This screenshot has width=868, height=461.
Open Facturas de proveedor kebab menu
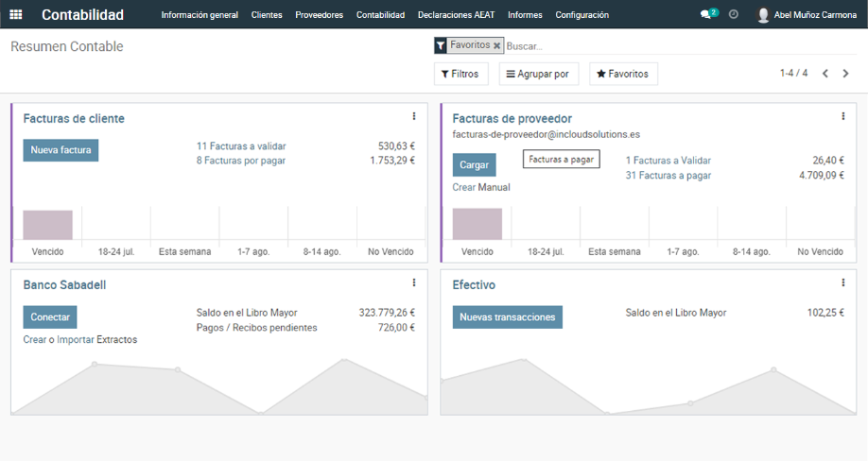(x=843, y=116)
